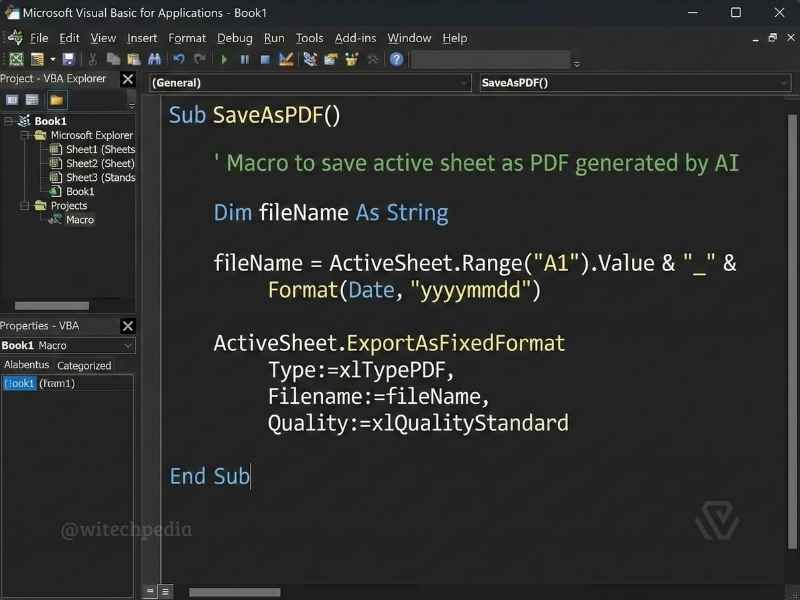Open Help with the blue question icon
Screen dimensions: 800x600
pos(397,60)
